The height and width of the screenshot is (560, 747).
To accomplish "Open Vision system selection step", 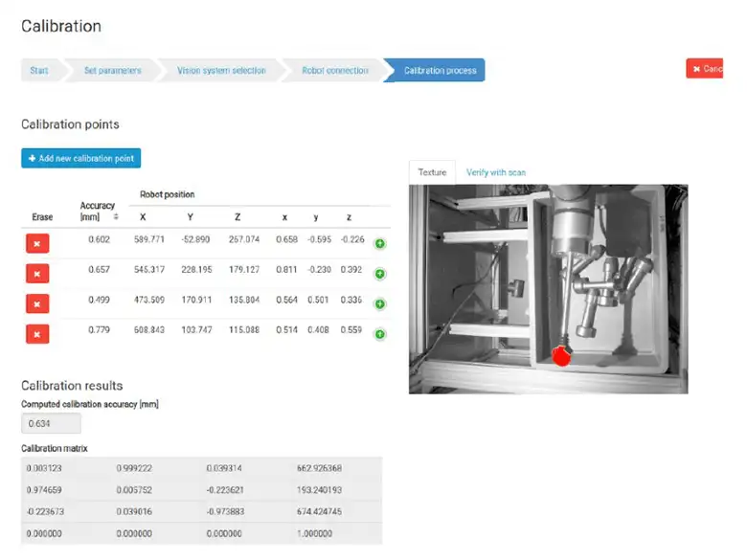I will (x=221, y=71).
